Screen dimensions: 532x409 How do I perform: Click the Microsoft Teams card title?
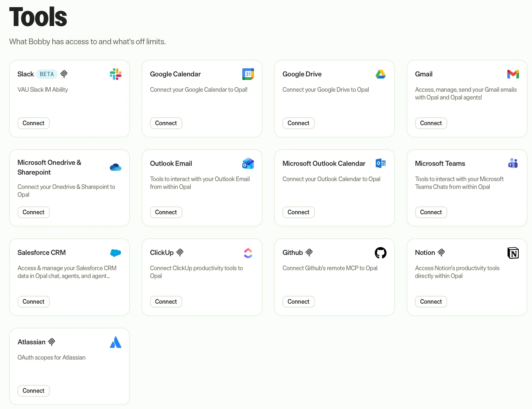click(440, 164)
